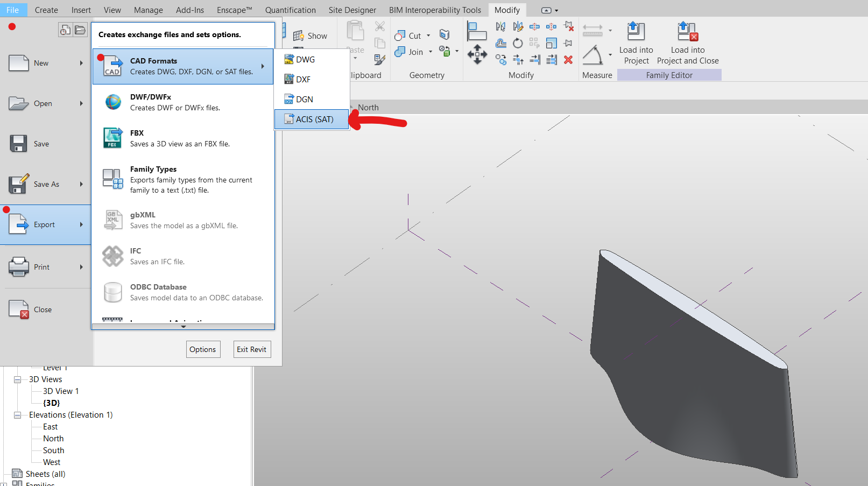Select the Trim/Extend to Corner tool
This screenshot has width=868, height=486.
tap(518, 60)
